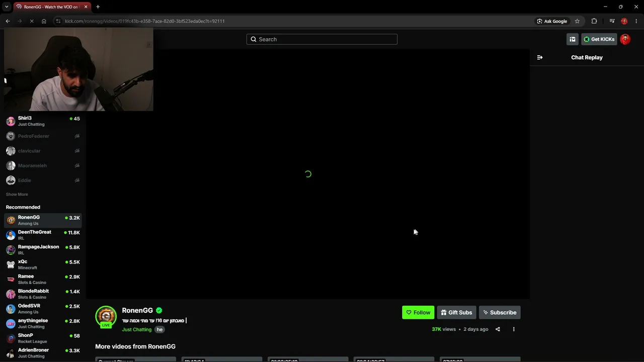Screen dimensions: 644x362
Task: Select RonenGG in Recommended list
Action: (x=43, y=220)
